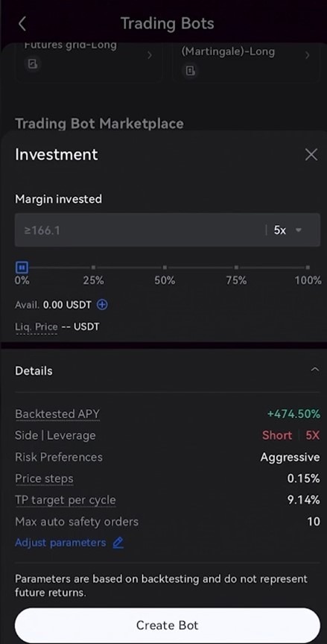
Task: Collapse the Details section chevron
Action: pyautogui.click(x=314, y=370)
